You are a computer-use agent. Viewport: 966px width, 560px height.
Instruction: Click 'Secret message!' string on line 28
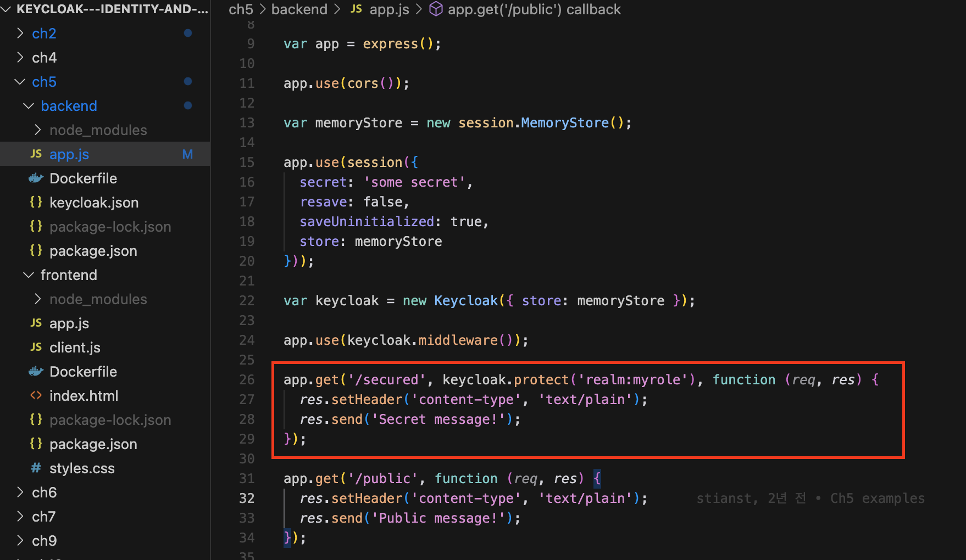point(438,419)
